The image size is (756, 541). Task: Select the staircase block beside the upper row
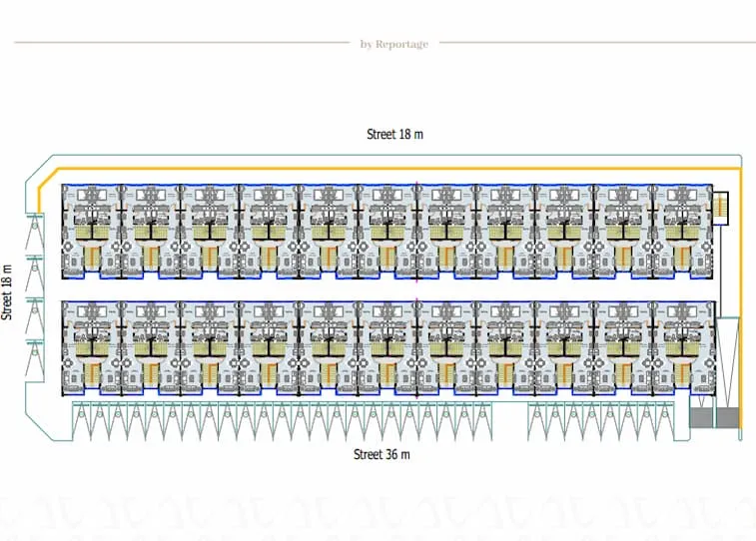point(720,208)
